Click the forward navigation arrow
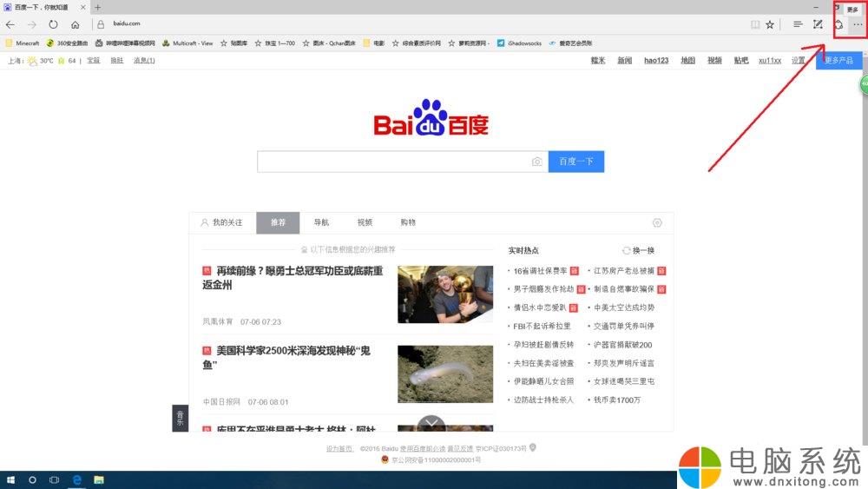The height and width of the screenshot is (489, 868). (x=31, y=24)
